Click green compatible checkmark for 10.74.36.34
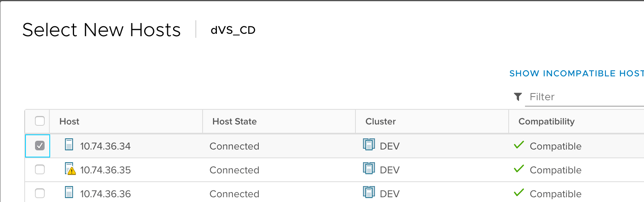 (x=519, y=145)
